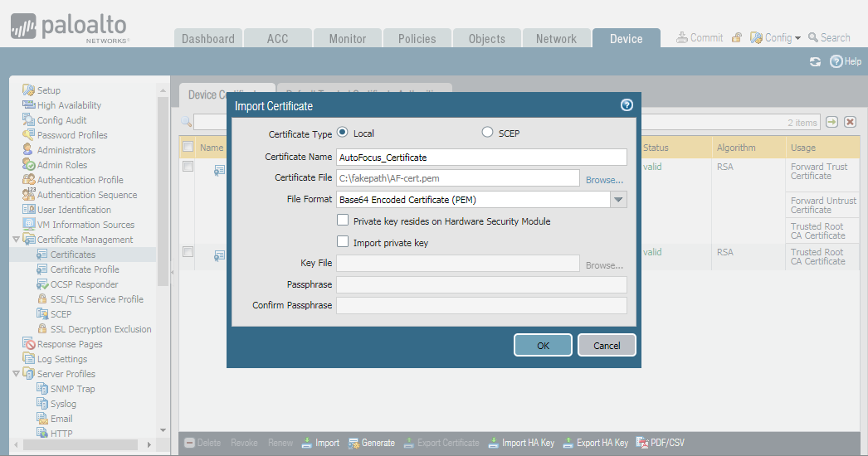Click PDF/CSV export in toolbar

661,443
